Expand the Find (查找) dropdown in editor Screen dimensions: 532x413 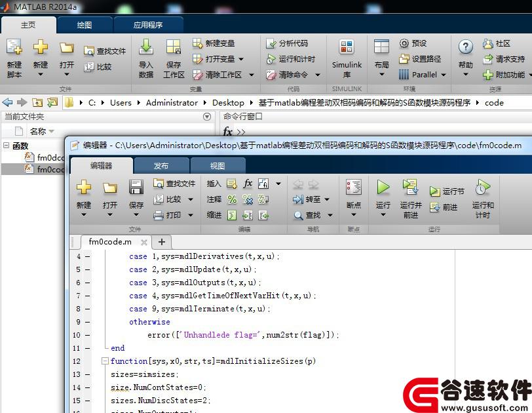330,215
